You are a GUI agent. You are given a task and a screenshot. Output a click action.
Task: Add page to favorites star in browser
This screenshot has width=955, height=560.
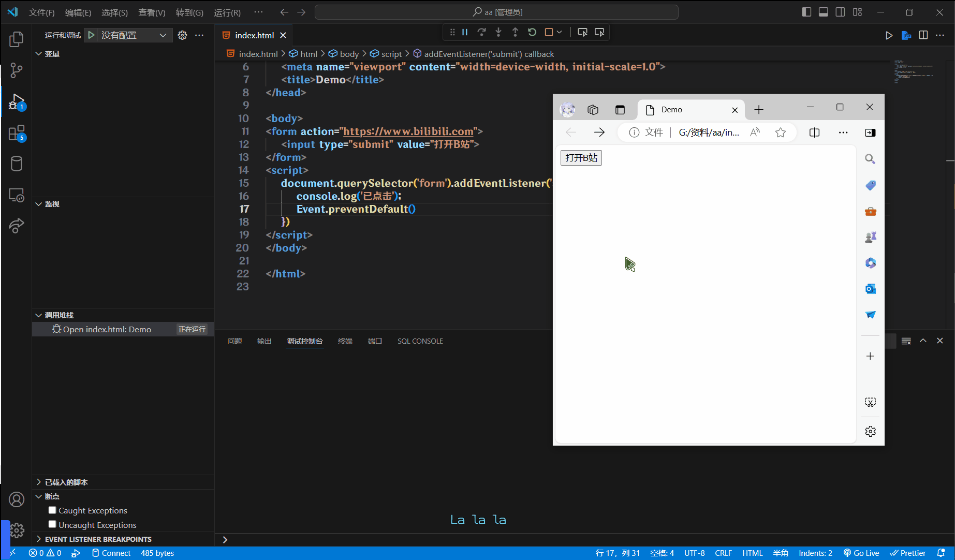click(781, 132)
